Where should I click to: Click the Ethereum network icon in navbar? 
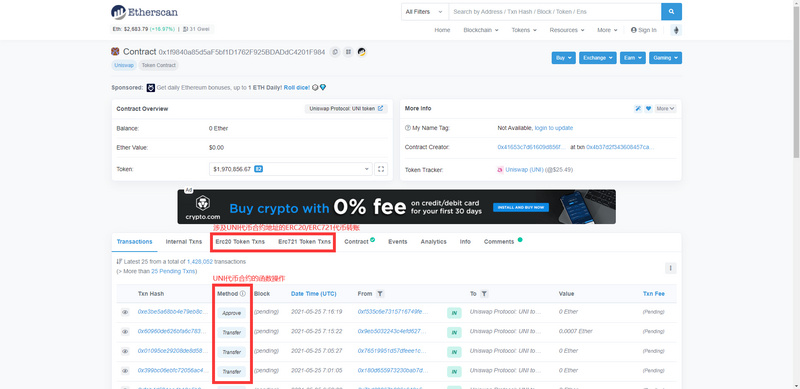(x=677, y=30)
